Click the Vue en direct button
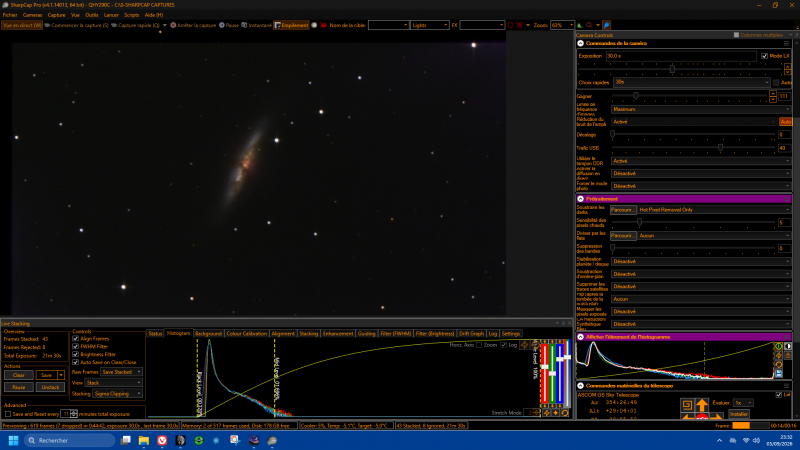This screenshot has width=800, height=450. (x=22, y=25)
